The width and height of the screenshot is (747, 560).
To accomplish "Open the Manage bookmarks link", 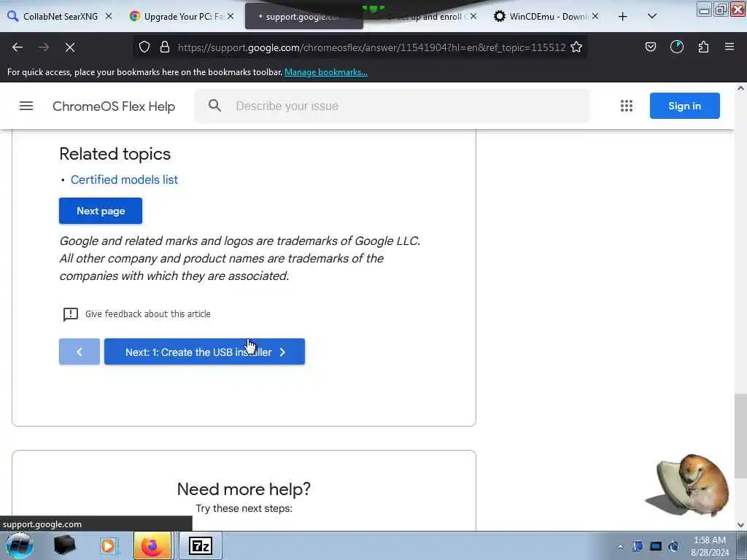I will pyautogui.click(x=326, y=72).
